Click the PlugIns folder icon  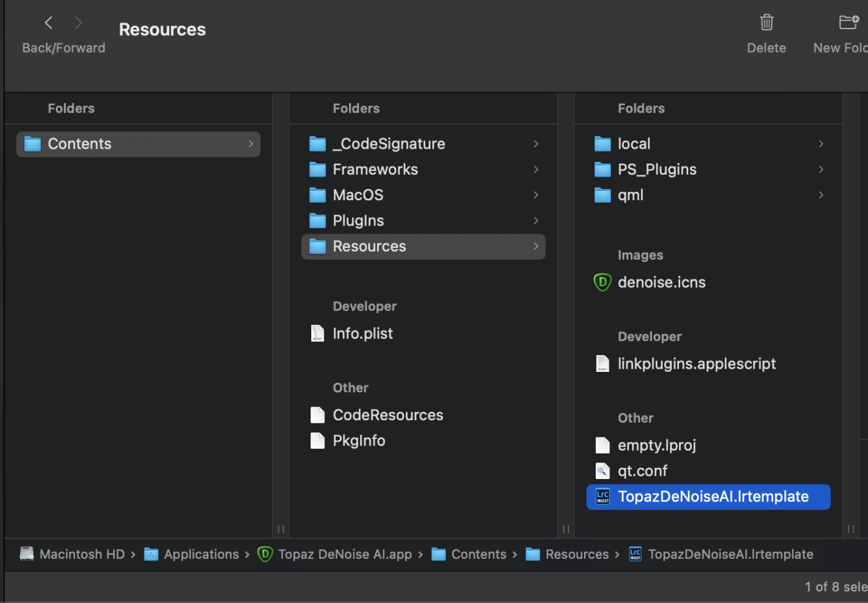coord(317,221)
